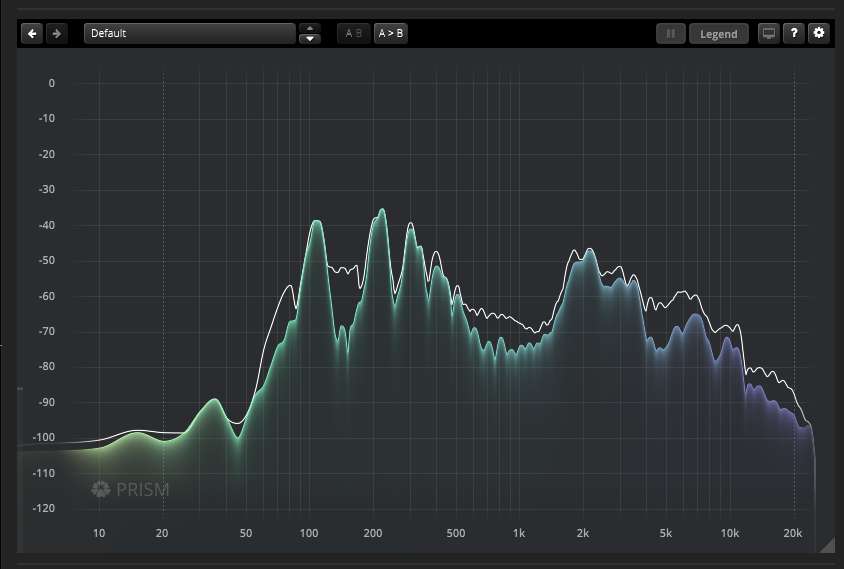Open the display monitor options icon

point(768,34)
